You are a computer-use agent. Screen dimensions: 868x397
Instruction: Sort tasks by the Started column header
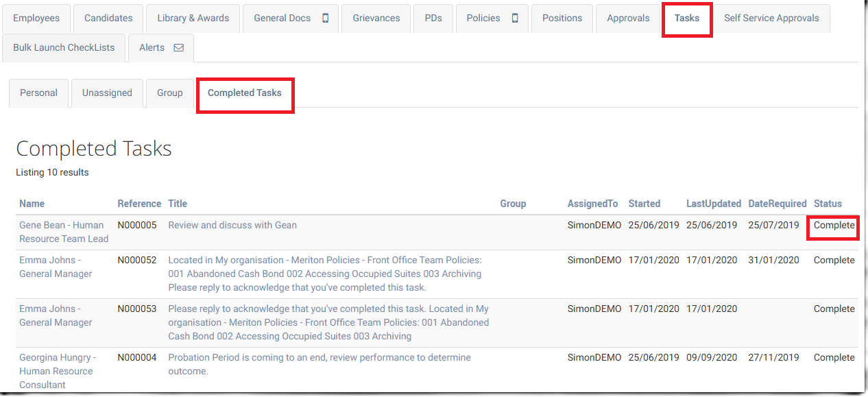[644, 204]
